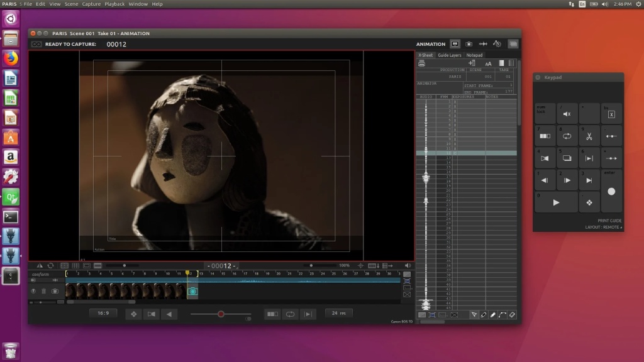Click the delete frame trash icon
Image resolution: width=644 pixels, height=362 pixels.
pos(43,291)
